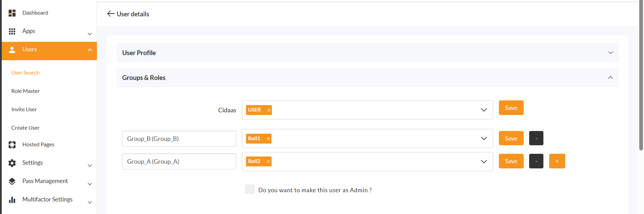Go to Role Master

click(x=25, y=91)
